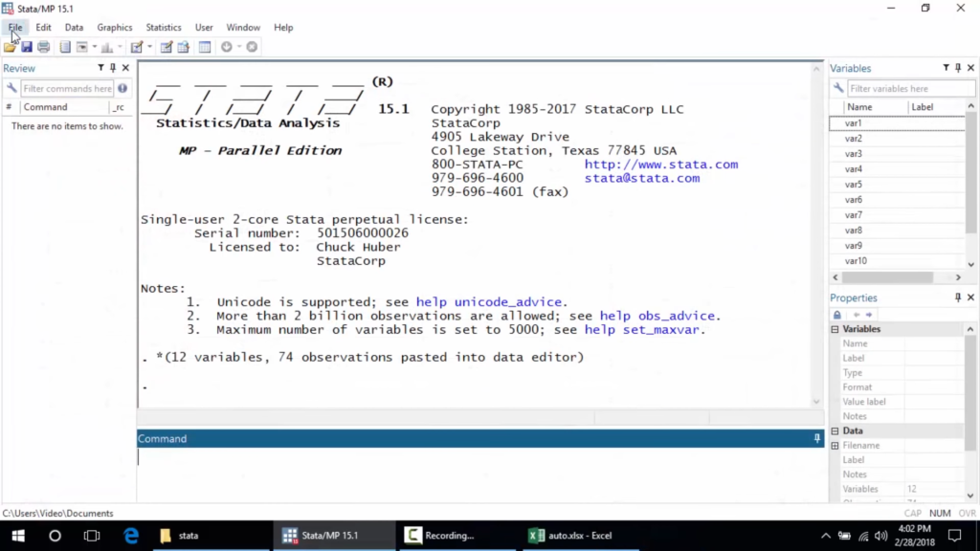Print results with the printer icon
Image resolution: width=980 pixels, height=551 pixels.
point(43,47)
